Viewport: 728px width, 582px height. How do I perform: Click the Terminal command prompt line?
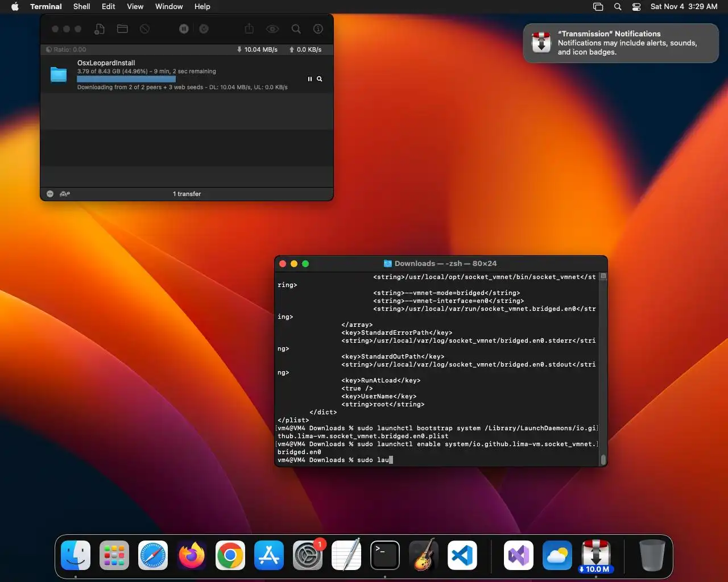[x=437, y=460]
